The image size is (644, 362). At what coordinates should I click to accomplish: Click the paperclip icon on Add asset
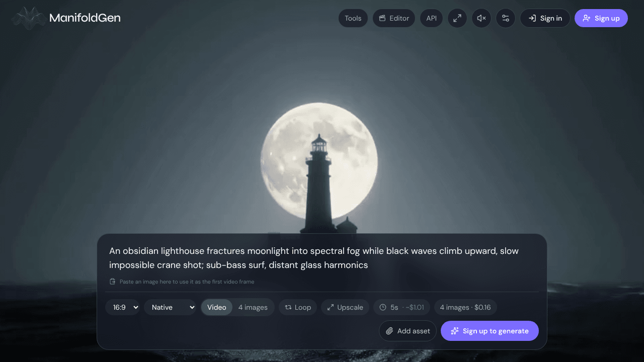tap(389, 331)
